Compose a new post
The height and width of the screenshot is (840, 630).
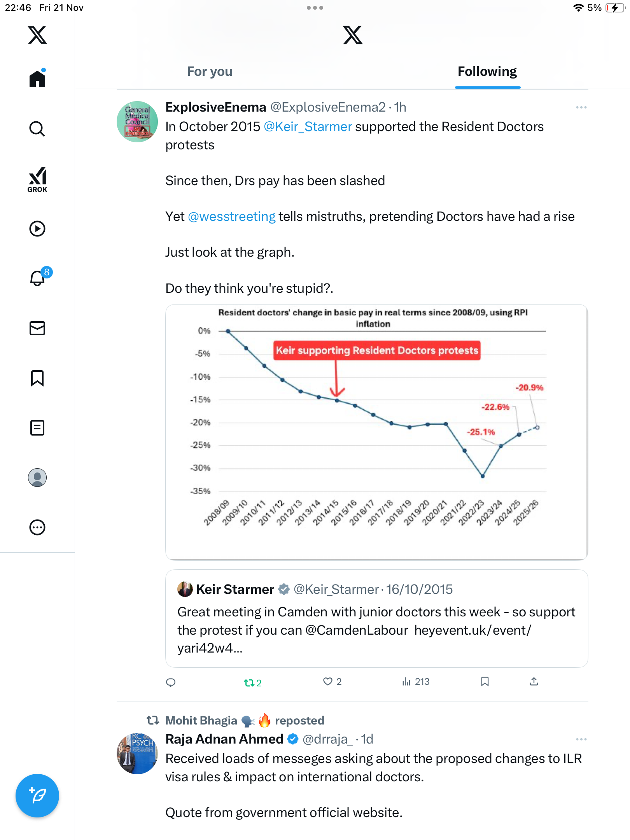[37, 796]
